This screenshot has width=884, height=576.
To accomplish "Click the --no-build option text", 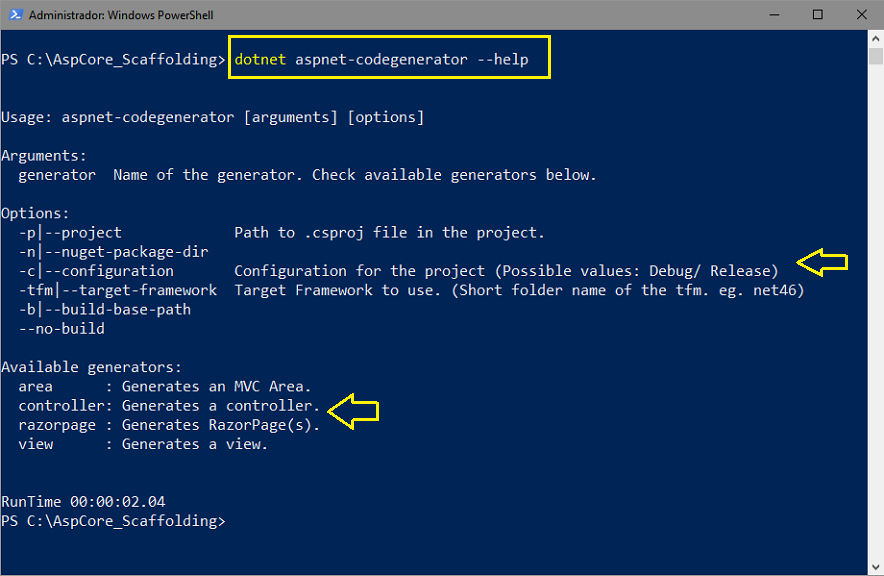I will [x=61, y=329].
